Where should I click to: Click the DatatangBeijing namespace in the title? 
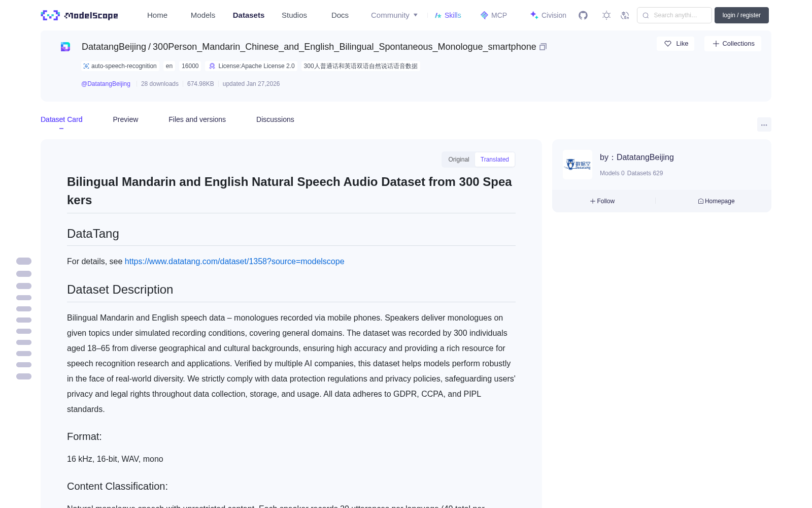click(x=114, y=47)
